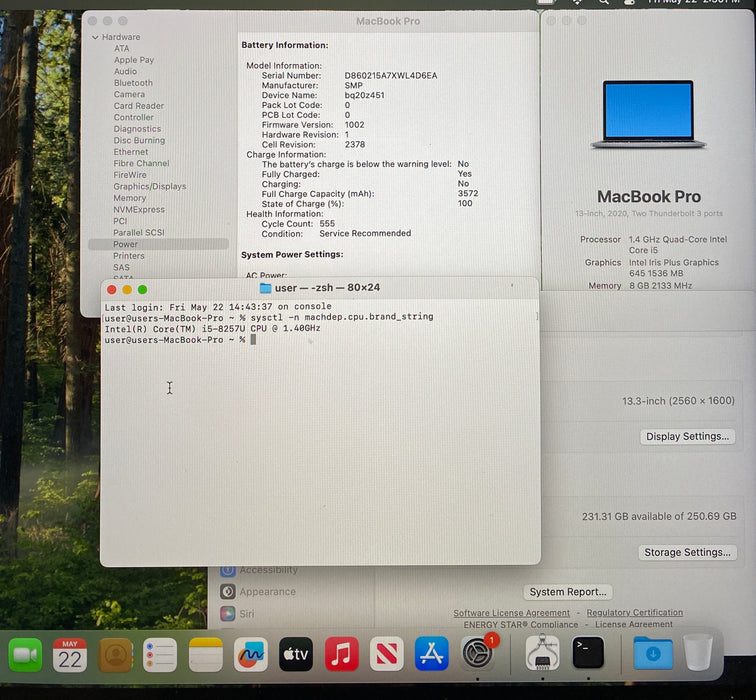Image resolution: width=756 pixels, height=700 pixels.
Task: Open Regulatory Certification link
Action: [x=634, y=613]
